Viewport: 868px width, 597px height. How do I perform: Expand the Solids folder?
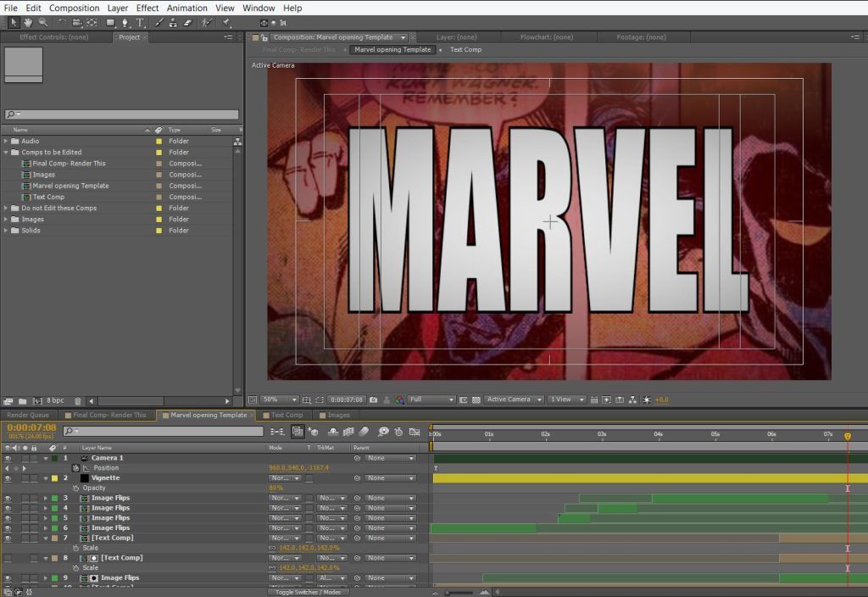pos(6,231)
